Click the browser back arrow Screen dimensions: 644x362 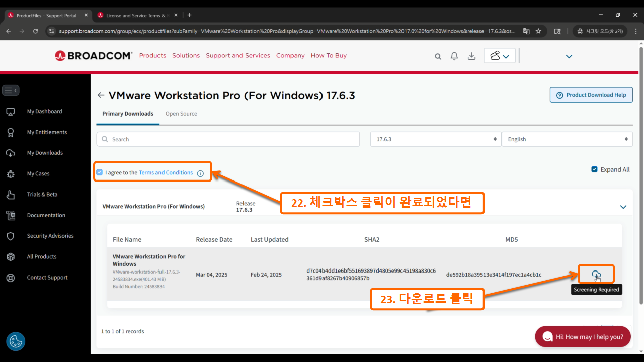tap(9, 31)
